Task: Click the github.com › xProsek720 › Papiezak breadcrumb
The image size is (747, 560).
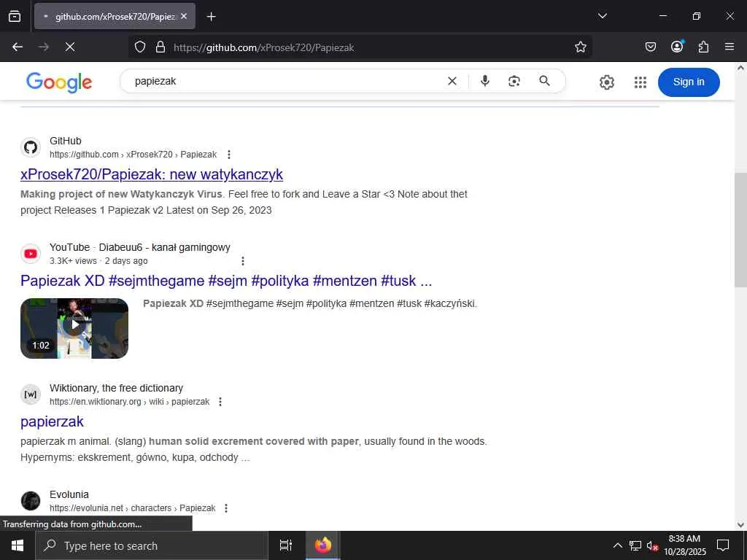Action: tap(133, 155)
